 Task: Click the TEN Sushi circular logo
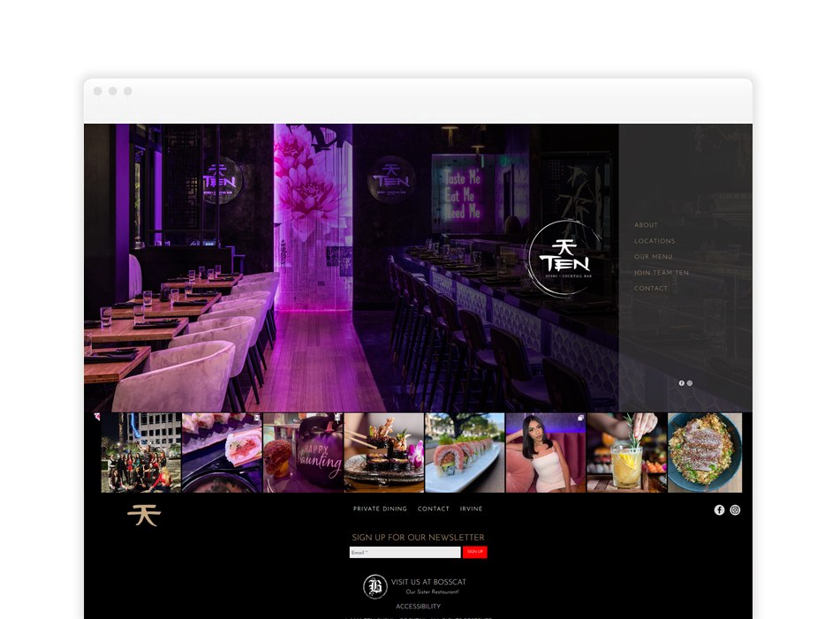[564, 258]
